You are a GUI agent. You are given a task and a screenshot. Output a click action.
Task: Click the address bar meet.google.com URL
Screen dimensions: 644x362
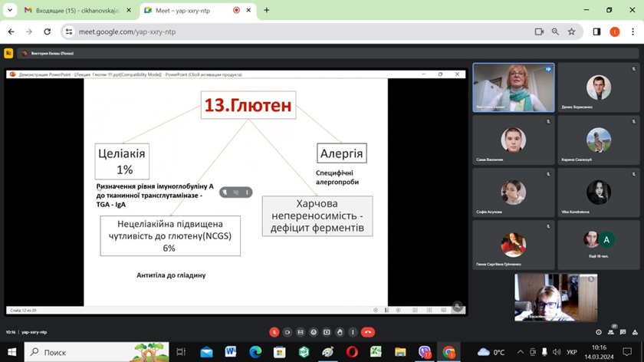click(x=127, y=31)
